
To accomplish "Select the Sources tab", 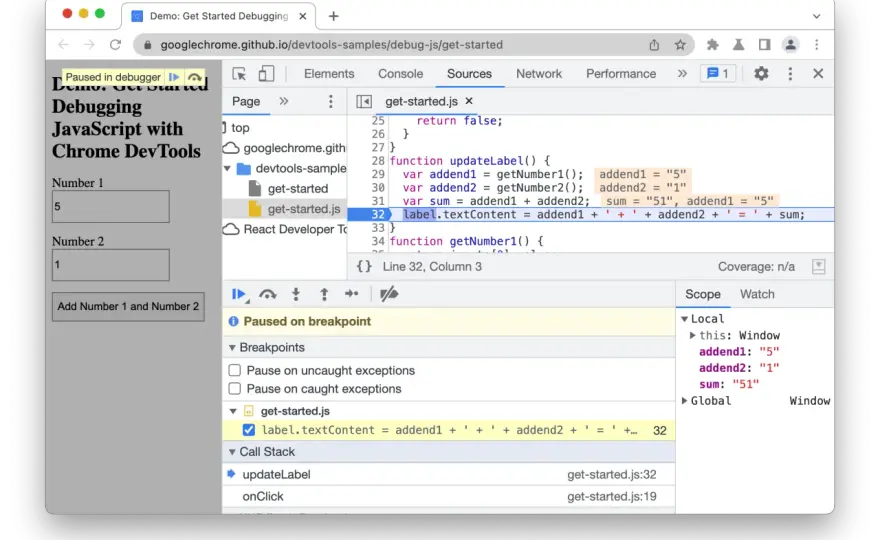I will click(x=469, y=74).
